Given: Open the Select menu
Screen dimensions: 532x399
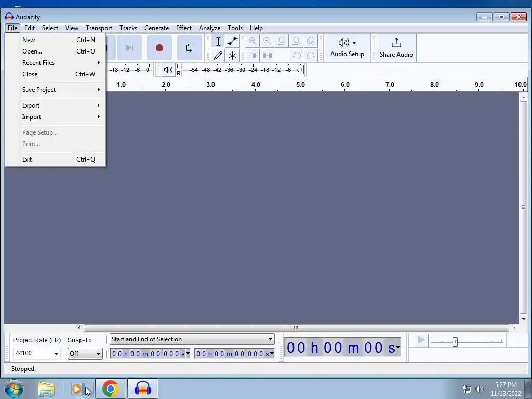Looking at the screenshot, I should pyautogui.click(x=50, y=28).
